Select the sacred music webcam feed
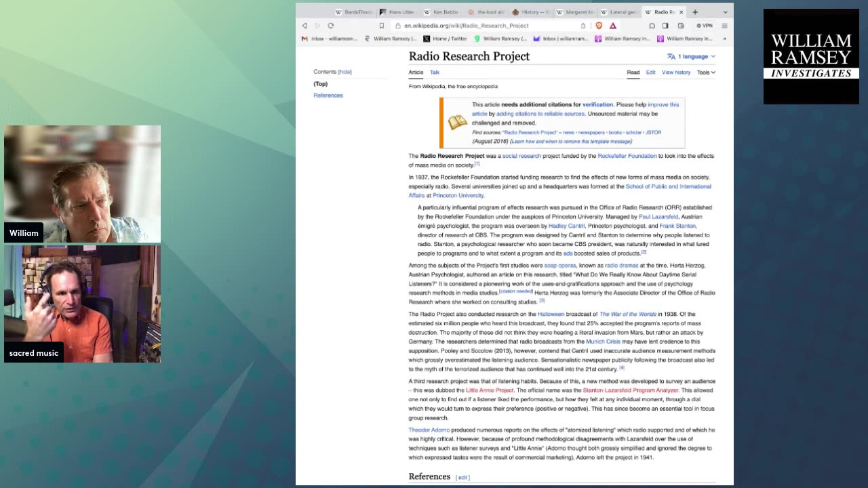This screenshot has height=488, width=868. pyautogui.click(x=83, y=304)
